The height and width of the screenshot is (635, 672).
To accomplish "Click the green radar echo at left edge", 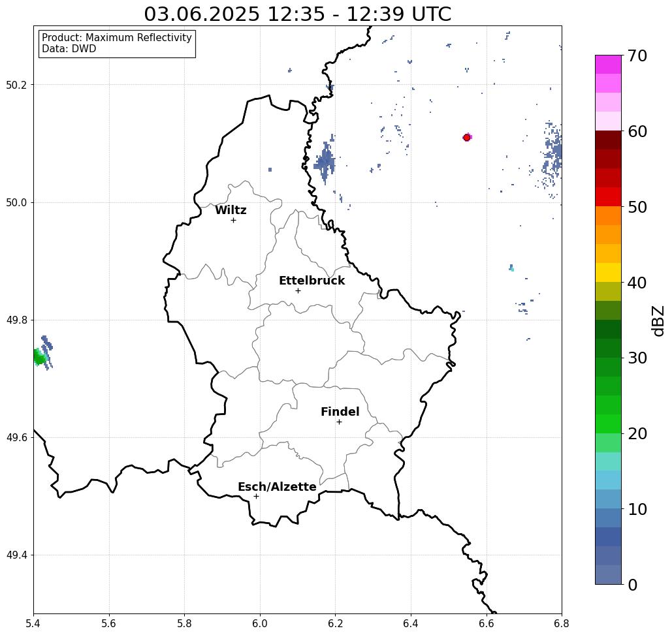I will tap(39, 357).
